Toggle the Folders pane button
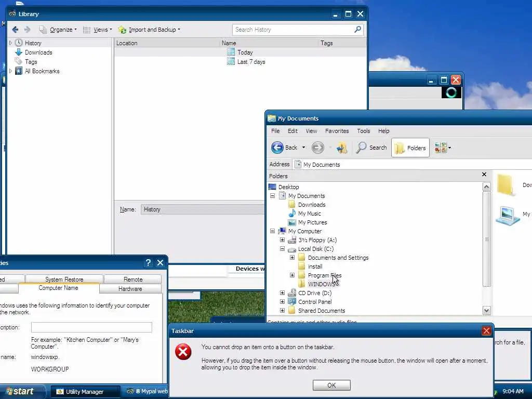Viewport: 532px width, 399px height. (410, 148)
